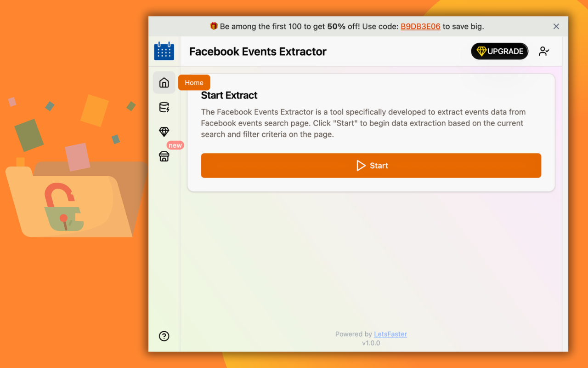The height and width of the screenshot is (368, 588).
Task: Click the "Facebook Events Extractor" title
Action: click(x=258, y=52)
